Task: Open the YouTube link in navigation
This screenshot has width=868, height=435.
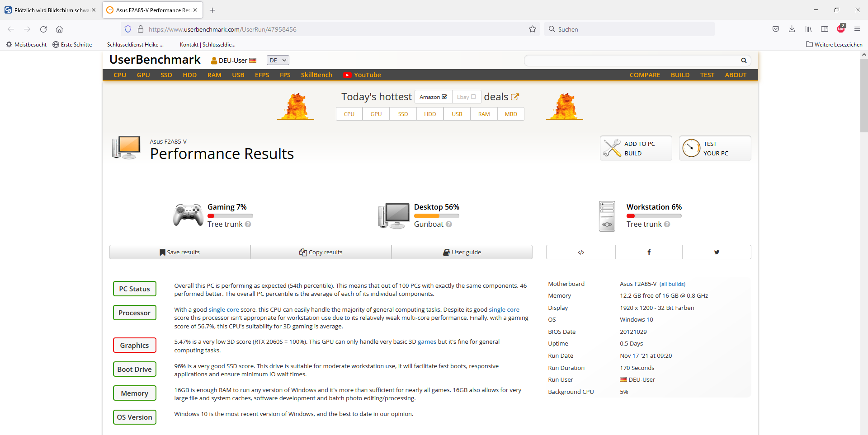Action: click(362, 75)
